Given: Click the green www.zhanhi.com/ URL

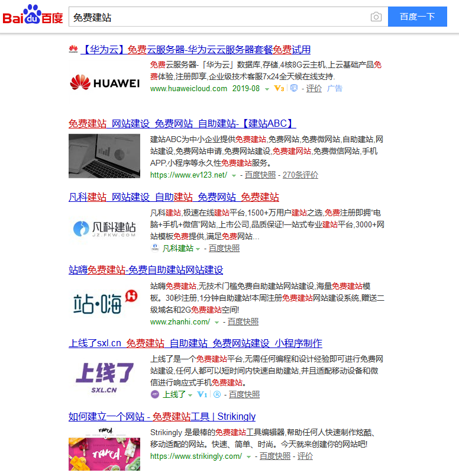Looking at the screenshot, I should point(180,322).
